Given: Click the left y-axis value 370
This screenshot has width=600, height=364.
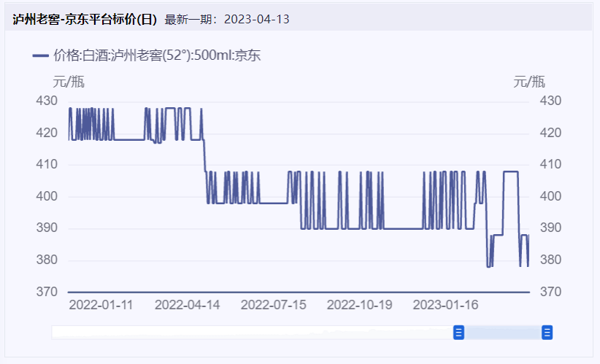Looking at the screenshot, I should pyautogui.click(x=47, y=292).
